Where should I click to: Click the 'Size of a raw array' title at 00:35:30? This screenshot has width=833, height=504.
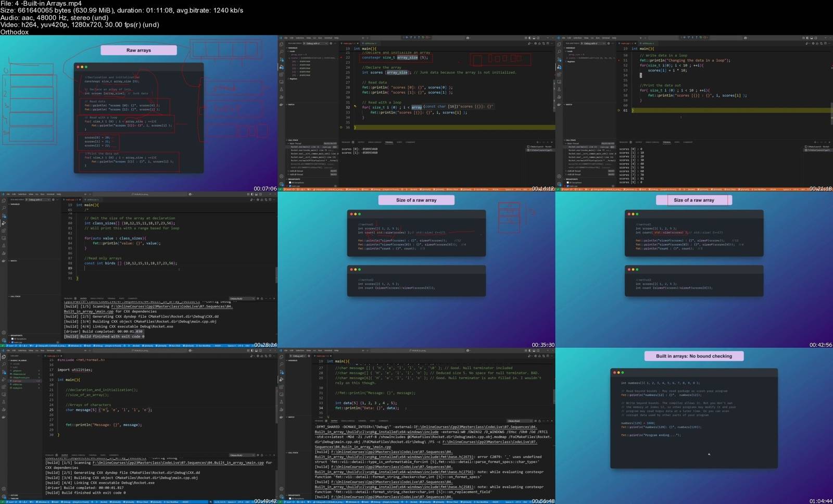416,200
